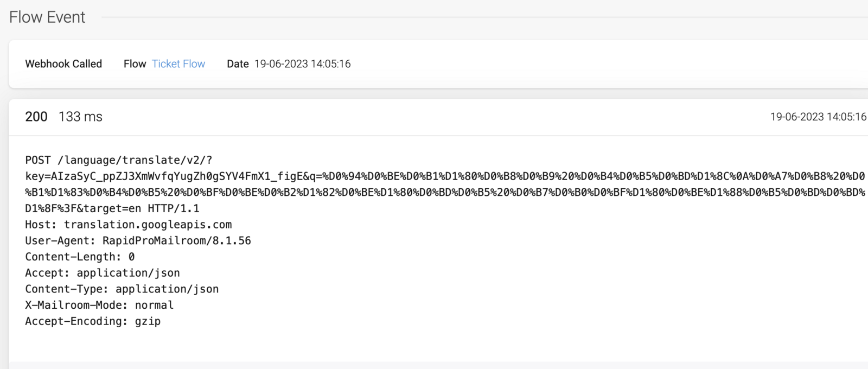
Task: Click the Accept: application/json header
Action: coord(103,273)
